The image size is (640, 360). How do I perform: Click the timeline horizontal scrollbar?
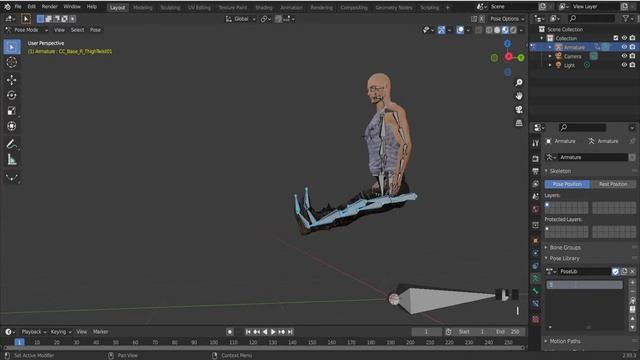264,348
